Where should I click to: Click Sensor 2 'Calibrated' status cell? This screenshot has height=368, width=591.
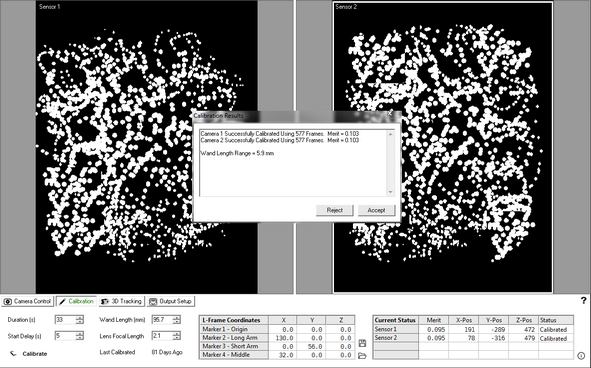coord(556,338)
